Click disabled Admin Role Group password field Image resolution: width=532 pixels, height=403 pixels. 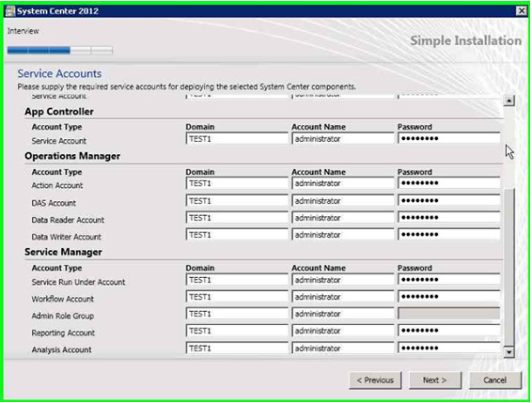pos(449,314)
